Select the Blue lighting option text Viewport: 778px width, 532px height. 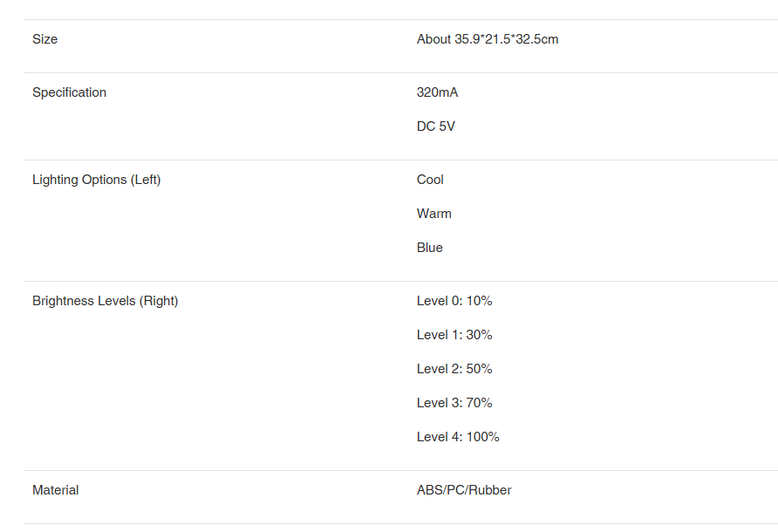point(430,248)
